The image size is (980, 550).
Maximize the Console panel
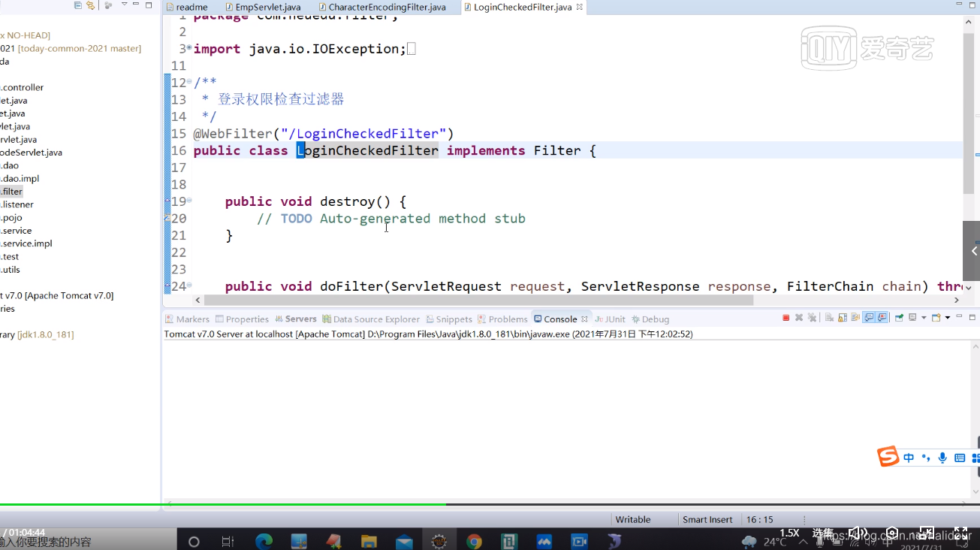pyautogui.click(x=972, y=318)
